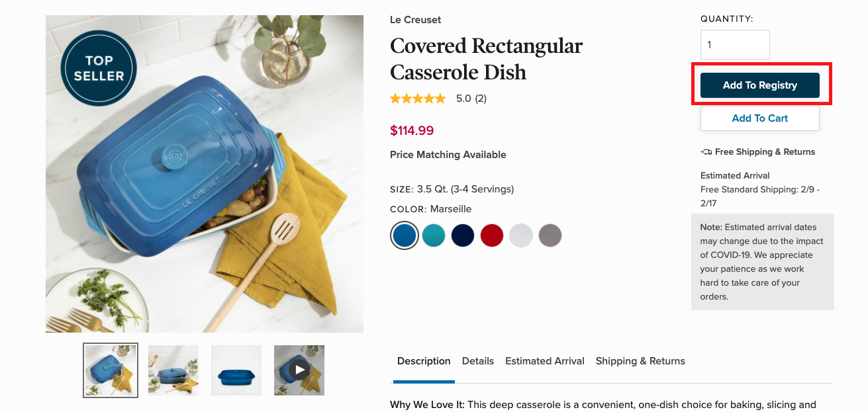View the second thumbnail with casserole on counter
This screenshot has width=868, height=412.
tap(173, 370)
